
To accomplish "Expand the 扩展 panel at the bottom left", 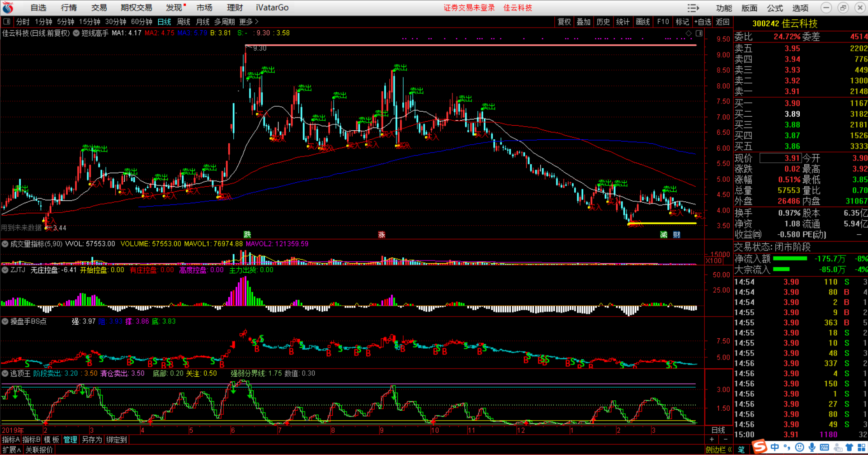I will tap(12, 450).
